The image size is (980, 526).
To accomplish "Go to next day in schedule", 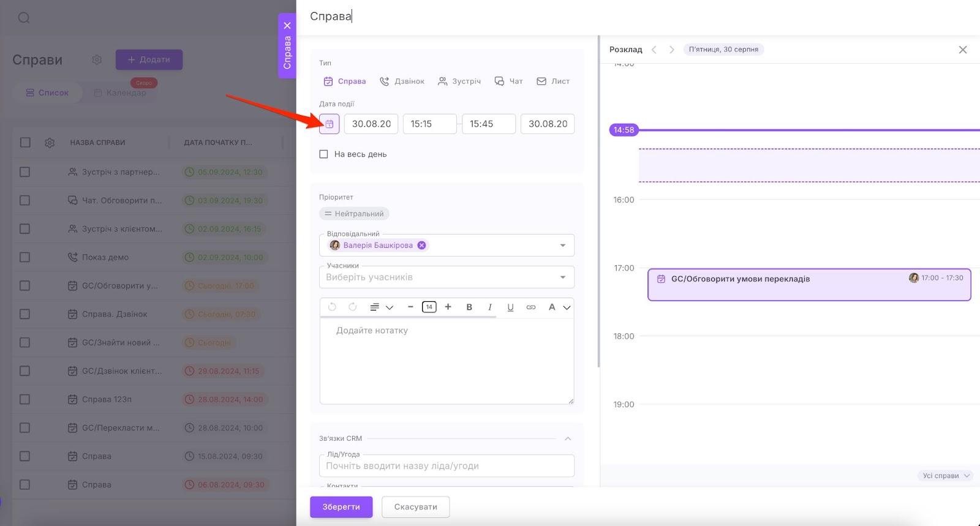I will pos(671,50).
